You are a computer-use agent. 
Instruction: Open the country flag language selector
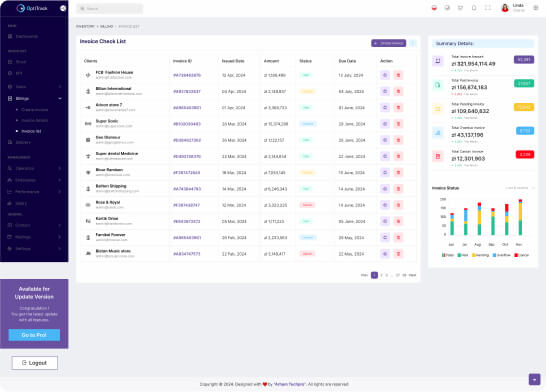(434, 8)
